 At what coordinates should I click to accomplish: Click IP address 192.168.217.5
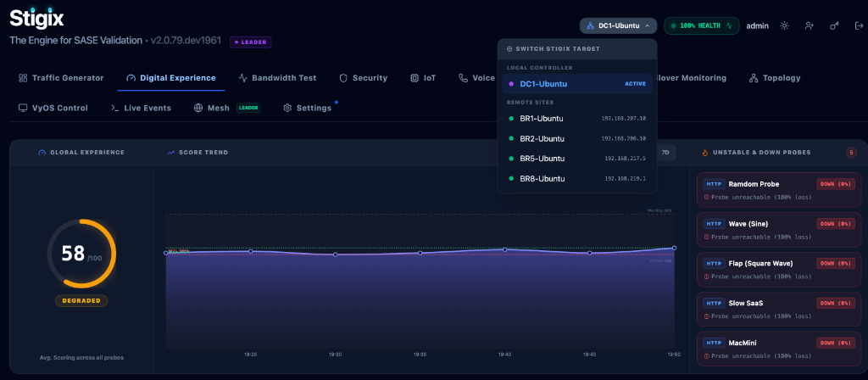click(625, 159)
